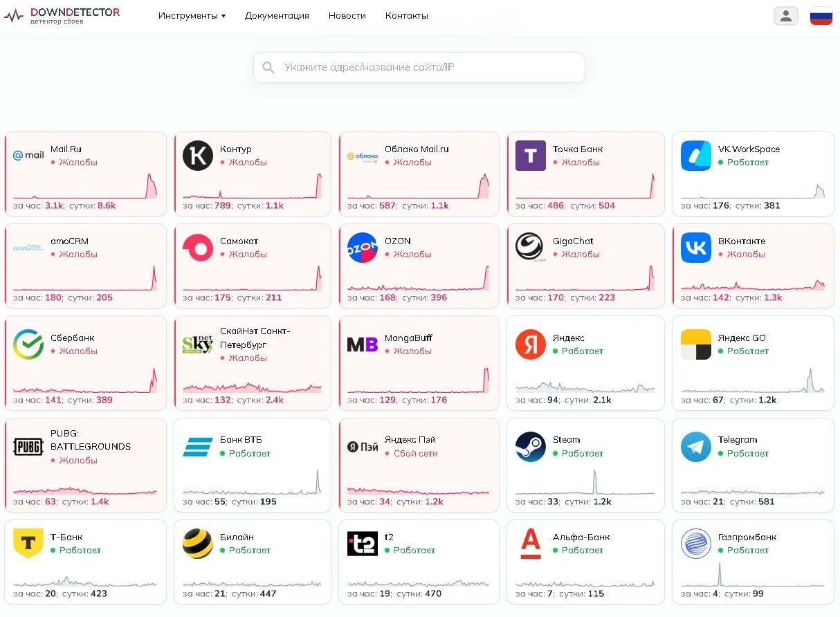Click the Russian flag language icon
Screen dimensions: 840x617
tap(821, 16)
